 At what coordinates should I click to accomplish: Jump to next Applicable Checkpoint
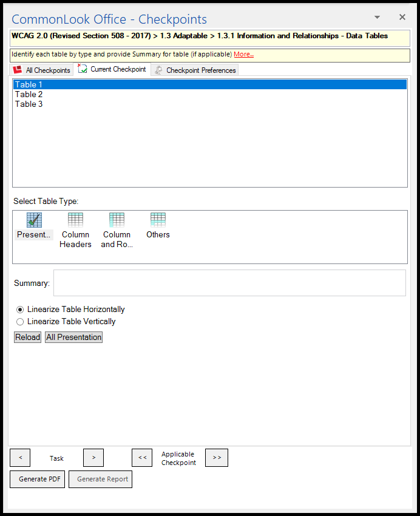[217, 458]
